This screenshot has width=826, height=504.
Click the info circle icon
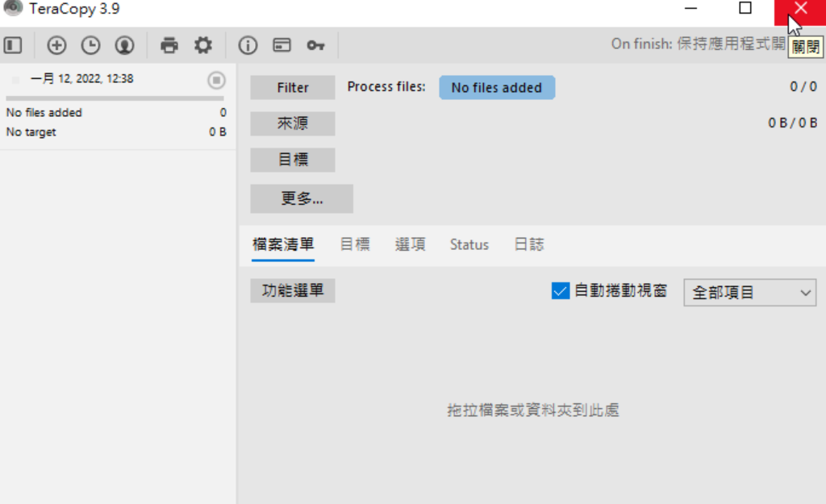point(248,45)
